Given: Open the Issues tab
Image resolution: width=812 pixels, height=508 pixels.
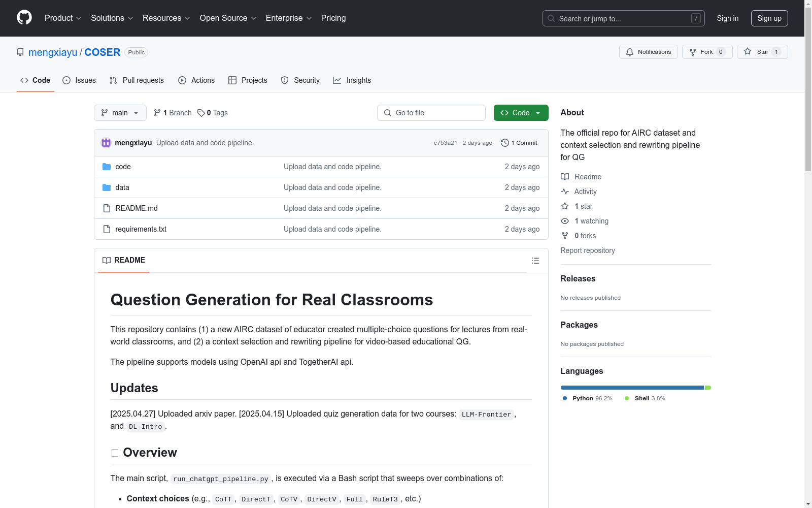Looking at the screenshot, I should [79, 80].
